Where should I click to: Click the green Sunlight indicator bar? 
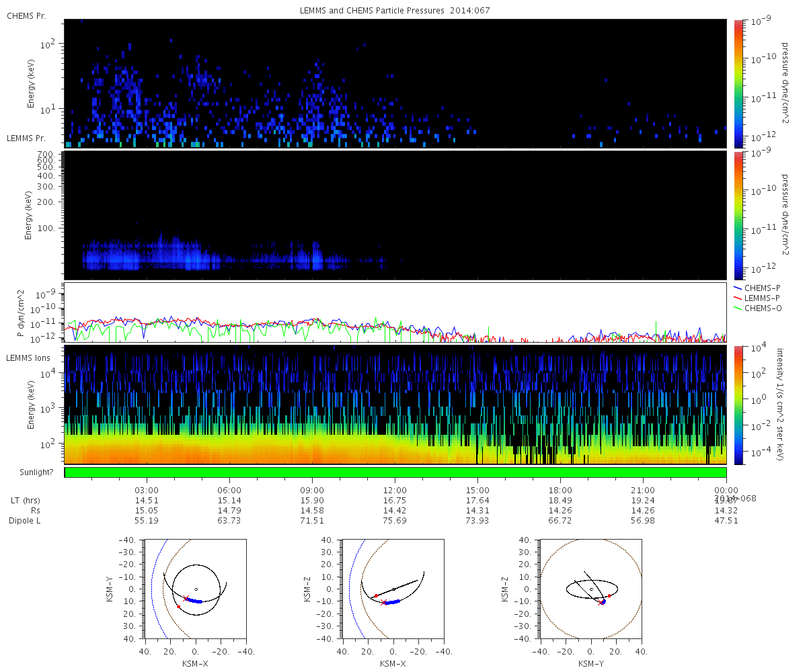tap(395, 472)
